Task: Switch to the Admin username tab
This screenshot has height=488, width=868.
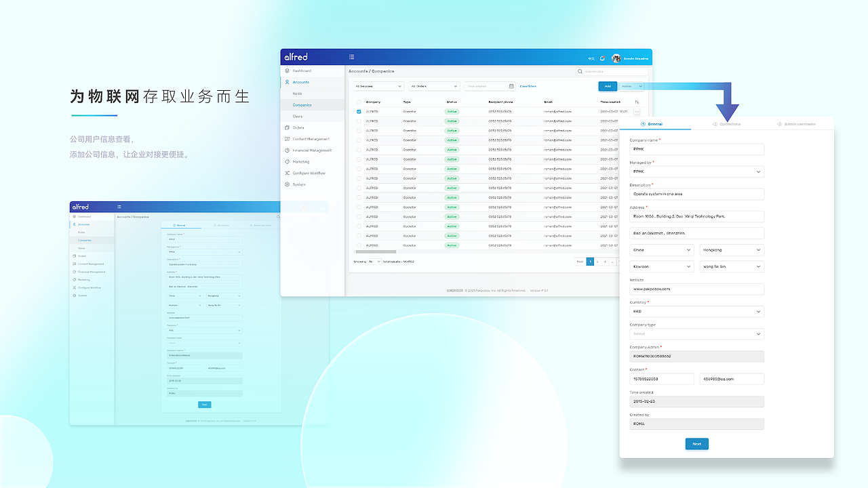Action: pos(797,124)
